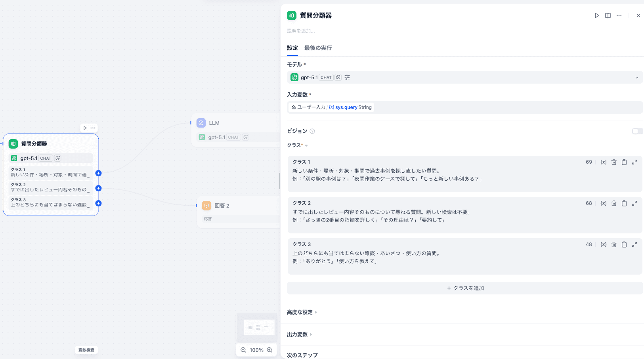The height and width of the screenshot is (359, 644).
Task: Click the canvas node gpt-5.1 model row
Action: coord(51,158)
